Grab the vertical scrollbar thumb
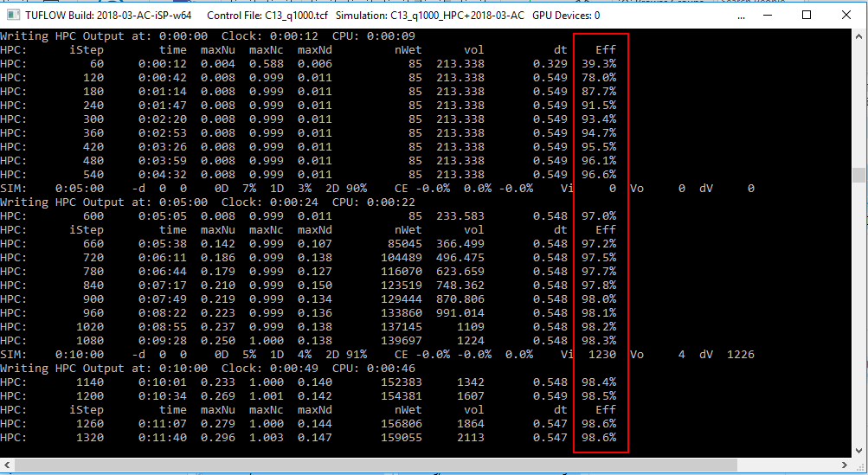 click(858, 176)
